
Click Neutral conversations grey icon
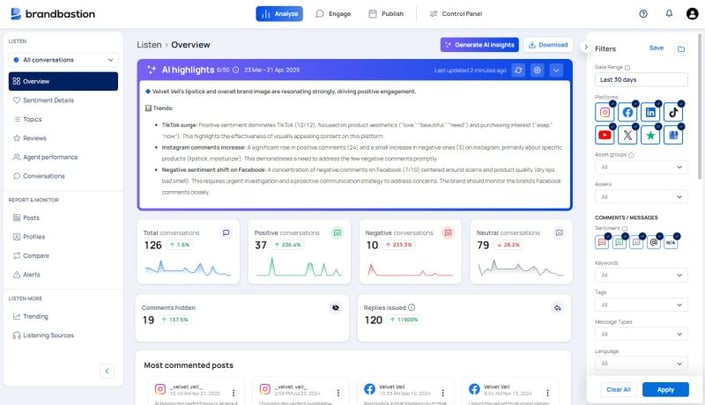[x=559, y=233]
